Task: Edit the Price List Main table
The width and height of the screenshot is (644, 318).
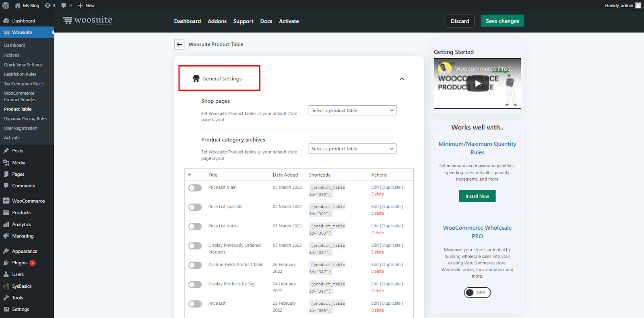Action: [375, 187]
